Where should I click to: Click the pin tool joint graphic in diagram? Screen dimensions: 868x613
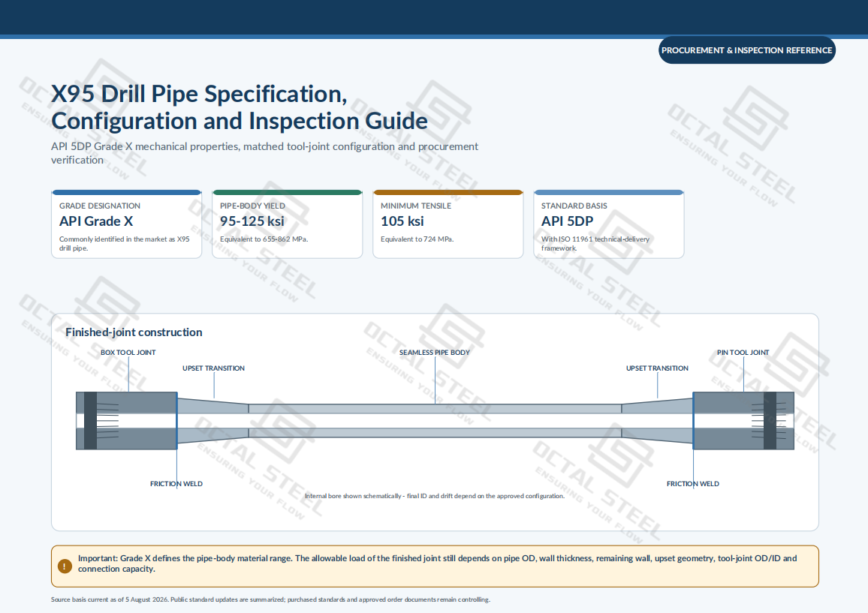click(x=743, y=420)
